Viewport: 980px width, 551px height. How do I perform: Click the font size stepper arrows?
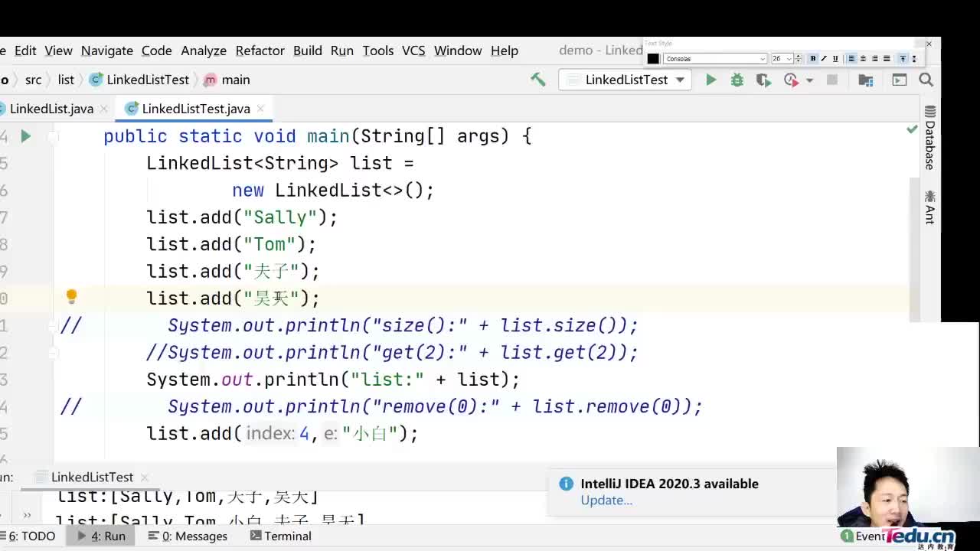799,59
